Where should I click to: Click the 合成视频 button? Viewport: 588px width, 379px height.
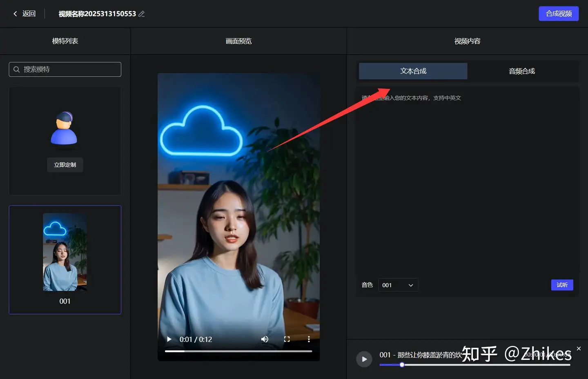(559, 13)
